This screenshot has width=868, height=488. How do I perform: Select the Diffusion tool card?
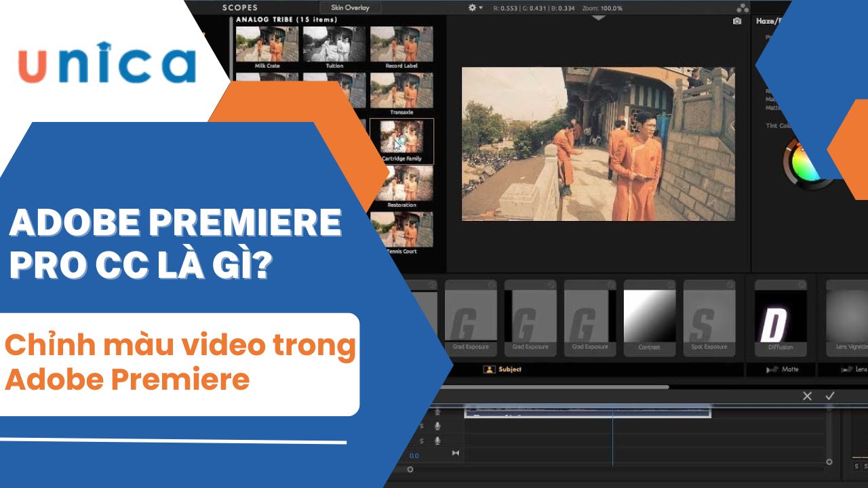point(781,317)
